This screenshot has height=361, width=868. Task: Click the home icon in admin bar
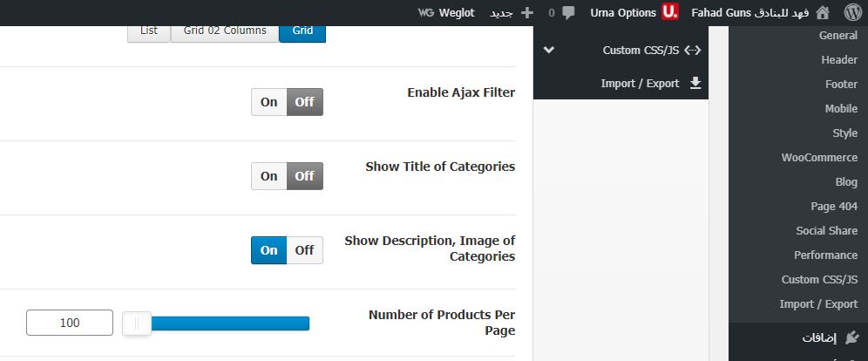click(x=824, y=12)
